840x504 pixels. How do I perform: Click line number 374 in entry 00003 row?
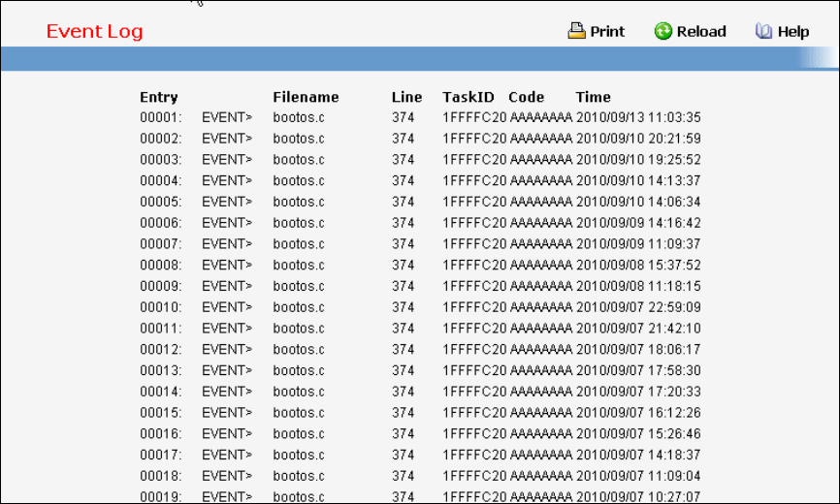pos(403,160)
